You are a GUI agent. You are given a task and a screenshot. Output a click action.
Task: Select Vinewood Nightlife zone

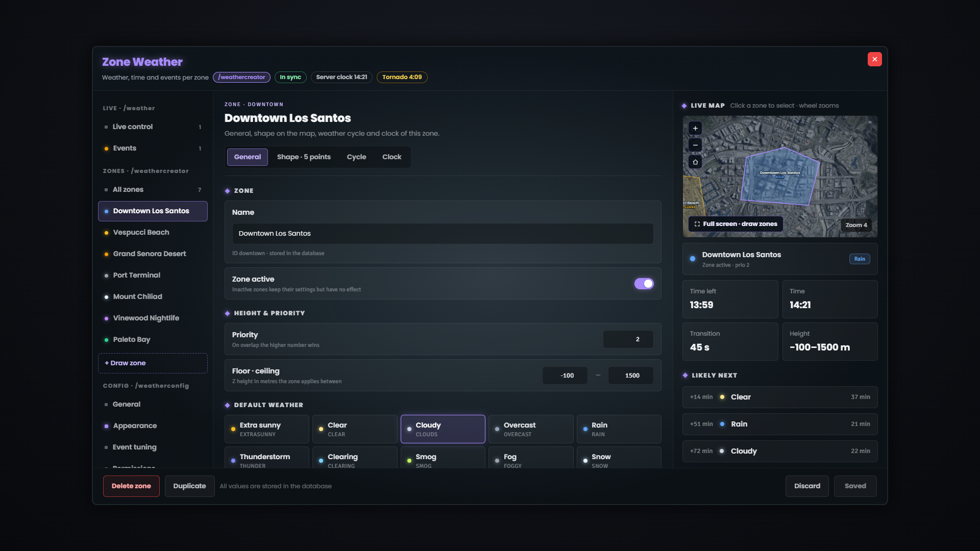(x=153, y=318)
